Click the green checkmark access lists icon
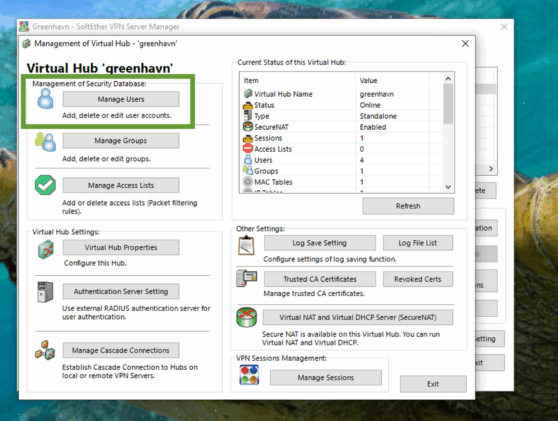This screenshot has width=558, height=421. coord(45,185)
